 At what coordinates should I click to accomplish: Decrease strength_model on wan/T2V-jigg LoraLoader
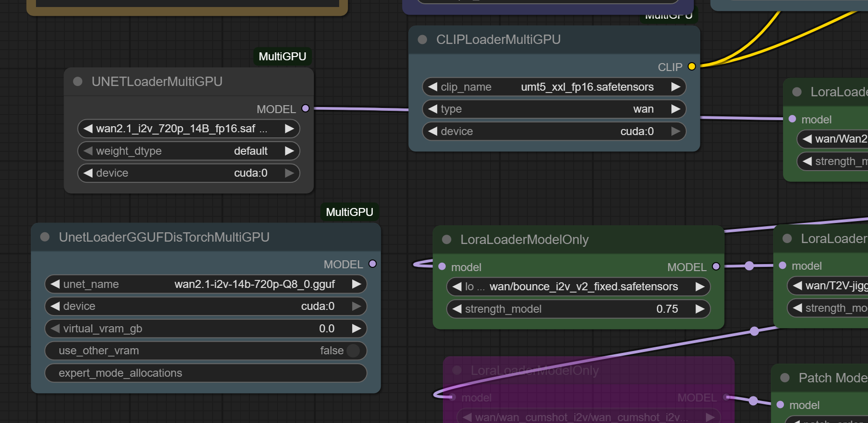point(797,308)
